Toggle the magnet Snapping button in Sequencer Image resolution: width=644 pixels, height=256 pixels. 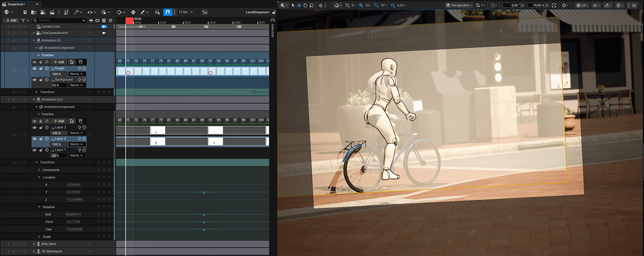click(x=167, y=11)
